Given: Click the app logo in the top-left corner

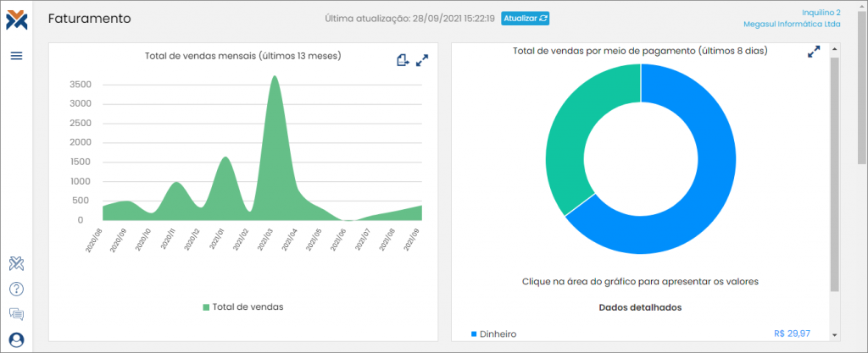Looking at the screenshot, I should click(16, 19).
